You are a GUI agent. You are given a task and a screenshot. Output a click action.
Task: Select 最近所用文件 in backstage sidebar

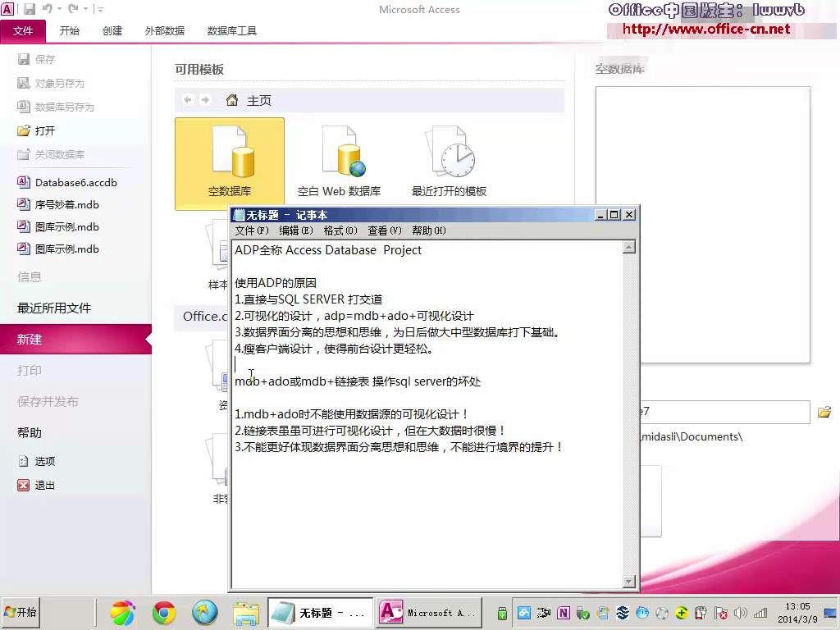click(x=54, y=308)
